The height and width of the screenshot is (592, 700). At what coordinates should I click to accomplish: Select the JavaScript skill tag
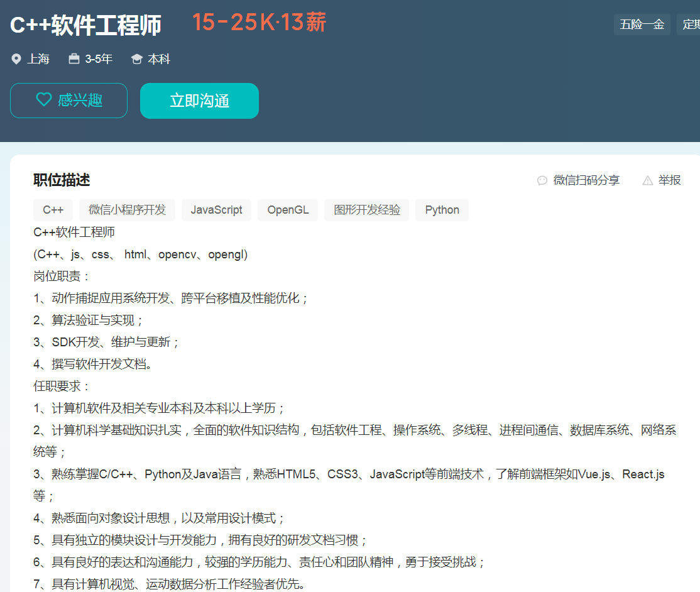pos(217,210)
